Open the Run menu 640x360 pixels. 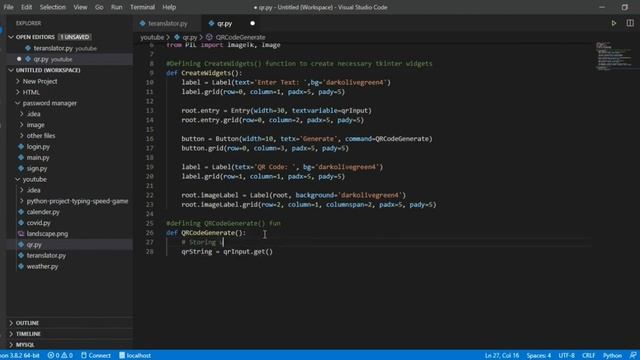click(x=116, y=7)
